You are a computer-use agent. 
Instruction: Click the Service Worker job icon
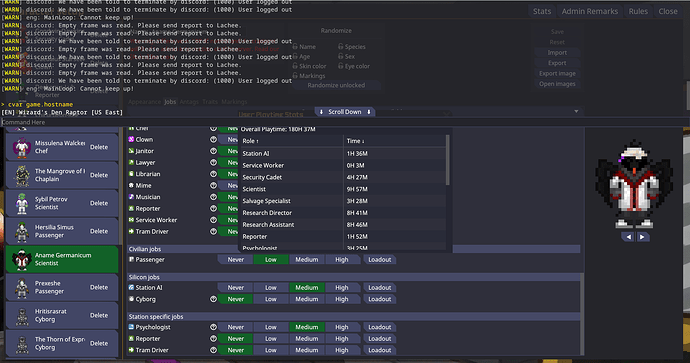[131, 220]
